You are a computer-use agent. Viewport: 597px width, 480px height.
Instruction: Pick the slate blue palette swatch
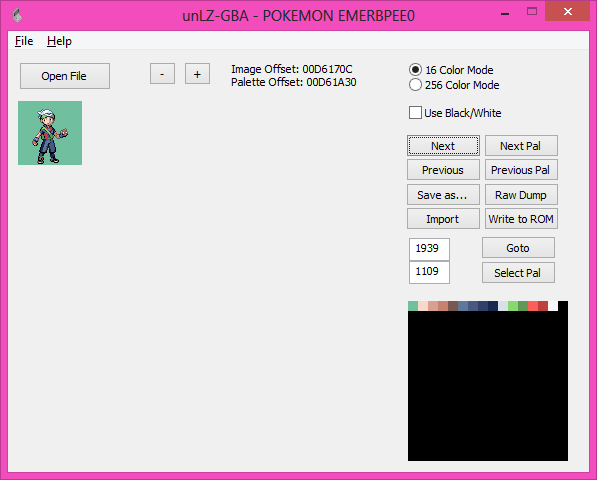click(x=463, y=306)
